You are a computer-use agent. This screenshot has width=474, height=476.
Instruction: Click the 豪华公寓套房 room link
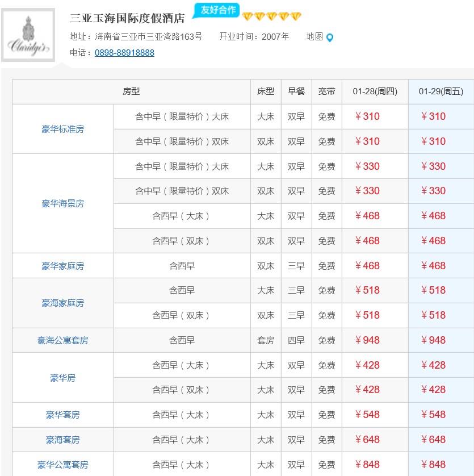pos(62,465)
